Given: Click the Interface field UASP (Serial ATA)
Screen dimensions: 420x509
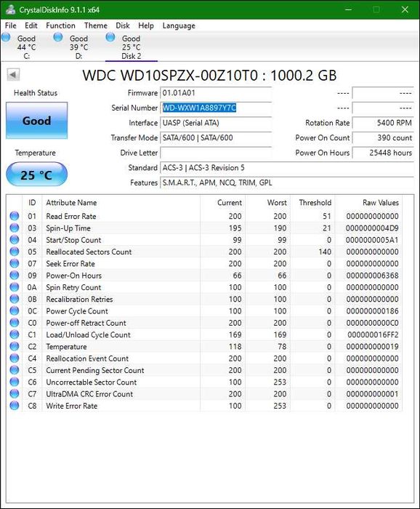Looking at the screenshot, I should (216, 123).
